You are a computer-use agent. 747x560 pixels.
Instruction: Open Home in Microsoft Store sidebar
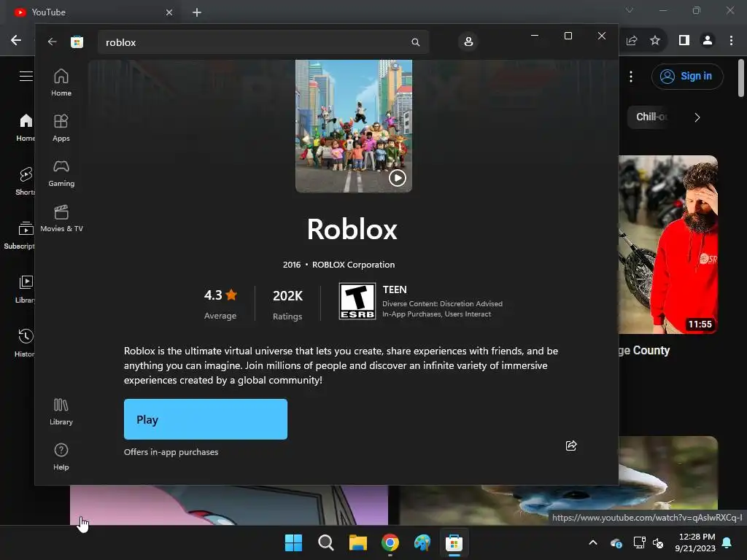61,82
